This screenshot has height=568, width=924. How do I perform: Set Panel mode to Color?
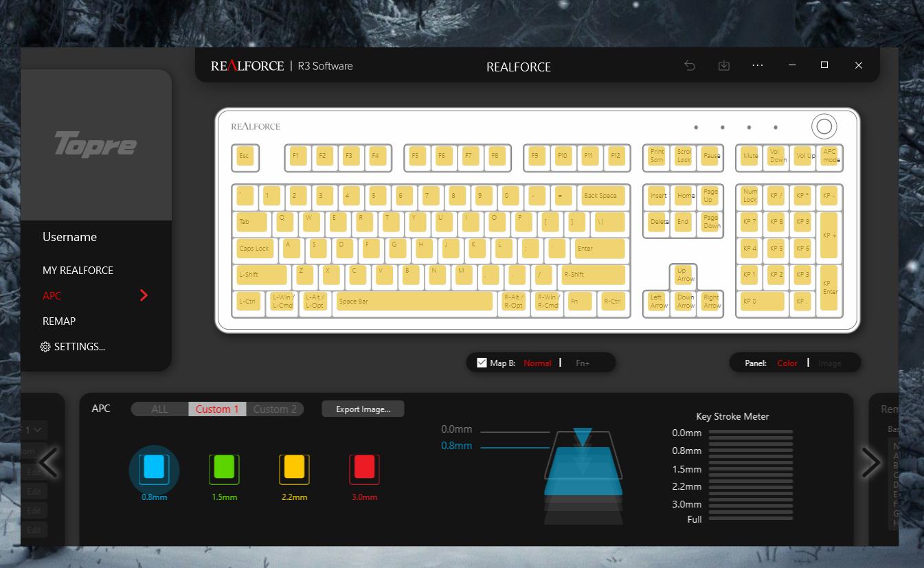pos(787,363)
